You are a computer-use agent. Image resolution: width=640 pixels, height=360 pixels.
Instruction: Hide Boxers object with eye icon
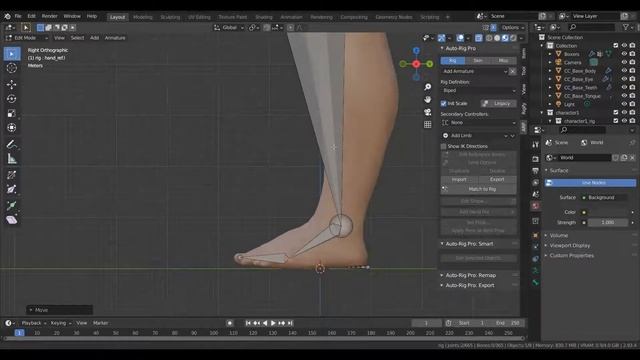coord(624,54)
